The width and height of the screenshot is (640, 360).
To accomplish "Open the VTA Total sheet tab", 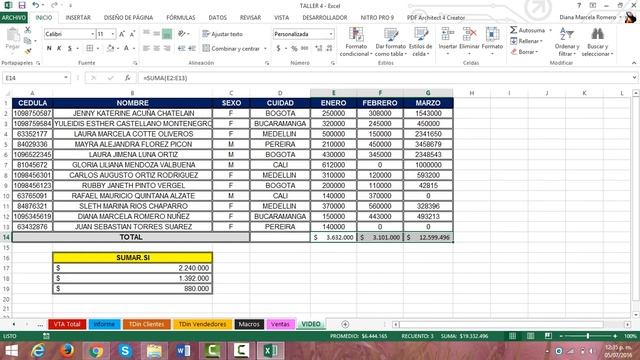I will [x=67, y=324].
